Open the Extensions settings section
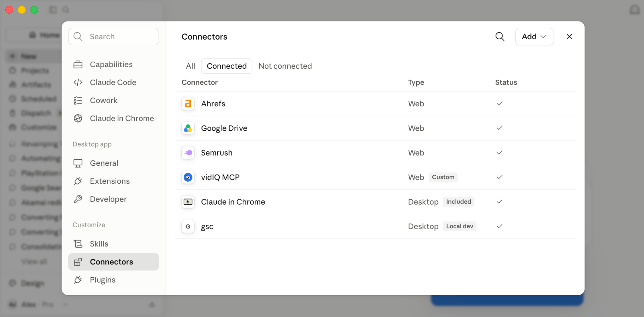The width and height of the screenshot is (644, 317). point(114,181)
